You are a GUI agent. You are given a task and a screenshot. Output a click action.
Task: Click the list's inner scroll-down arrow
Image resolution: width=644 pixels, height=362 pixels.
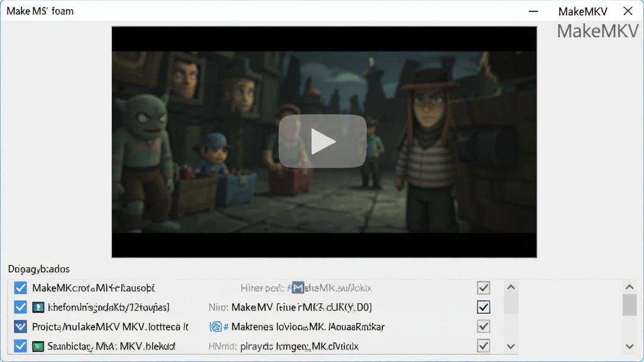coord(511,346)
